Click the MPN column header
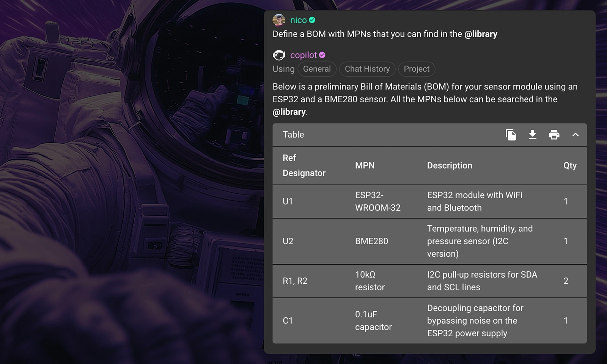 tap(365, 166)
